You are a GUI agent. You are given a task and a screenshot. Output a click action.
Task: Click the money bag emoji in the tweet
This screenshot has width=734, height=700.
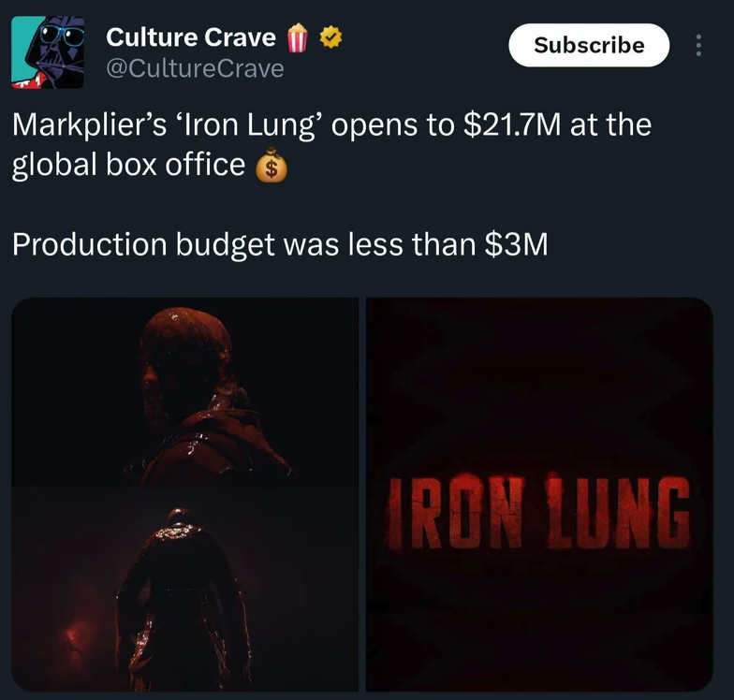(272, 165)
